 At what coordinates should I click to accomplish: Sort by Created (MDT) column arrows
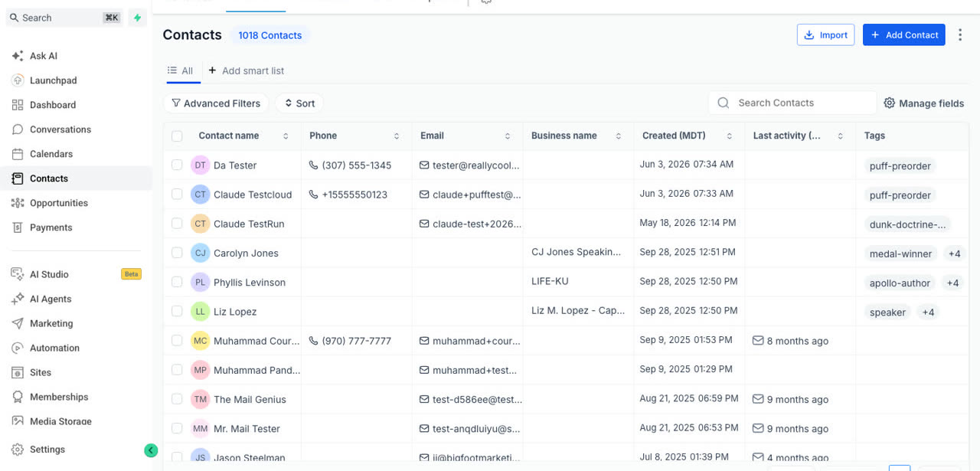point(730,136)
